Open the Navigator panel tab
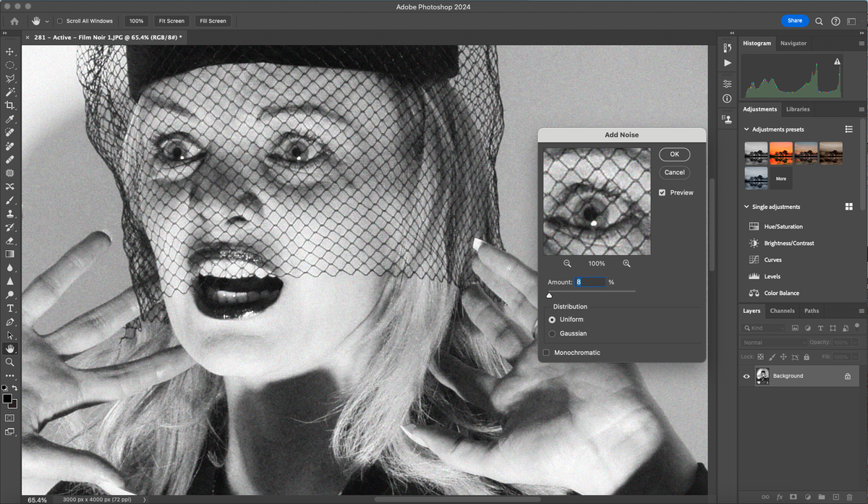868x504 pixels. (793, 43)
